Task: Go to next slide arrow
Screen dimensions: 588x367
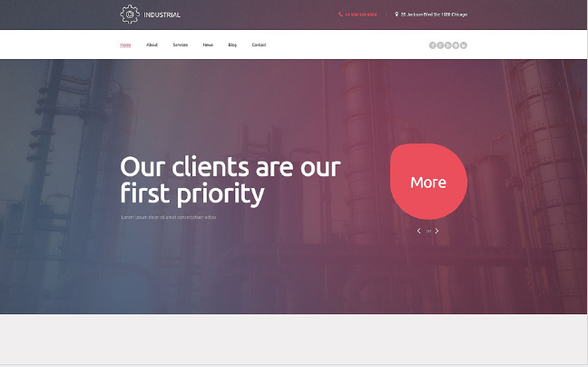Action: 436,231
